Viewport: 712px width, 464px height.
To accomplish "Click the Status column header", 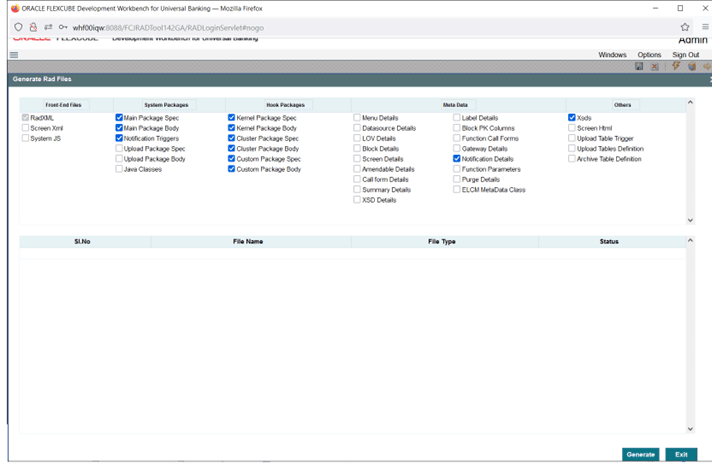I will click(609, 242).
